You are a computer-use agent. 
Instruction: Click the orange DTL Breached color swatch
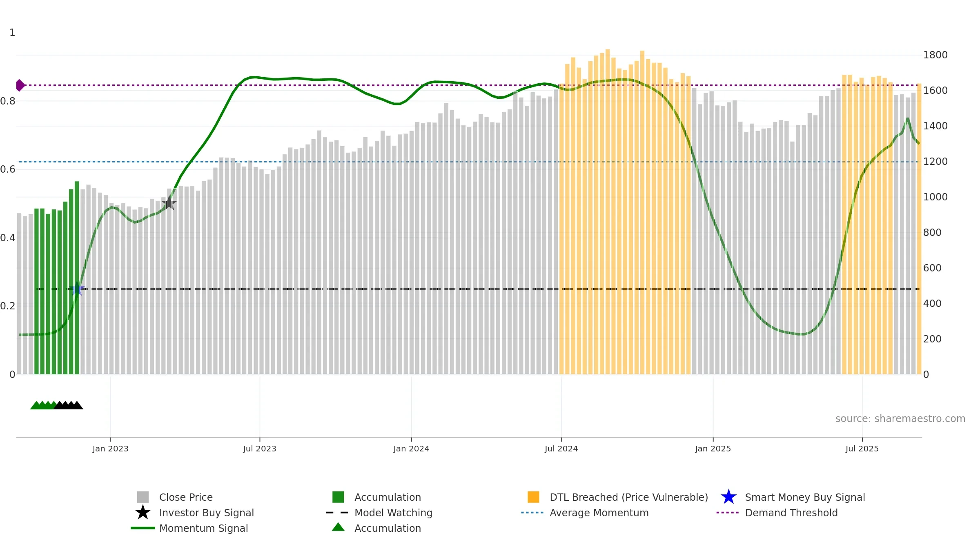pos(533,497)
